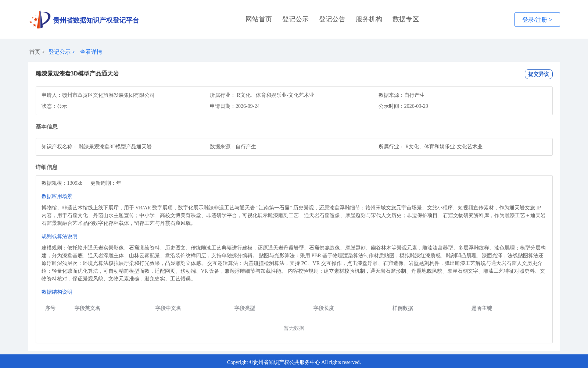Click the 数据应用场景 heading
This screenshot has height=368, width=588.
point(57,197)
